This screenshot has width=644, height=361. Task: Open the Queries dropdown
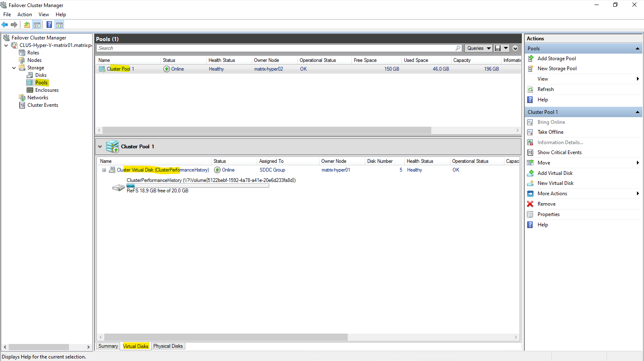pyautogui.click(x=478, y=48)
